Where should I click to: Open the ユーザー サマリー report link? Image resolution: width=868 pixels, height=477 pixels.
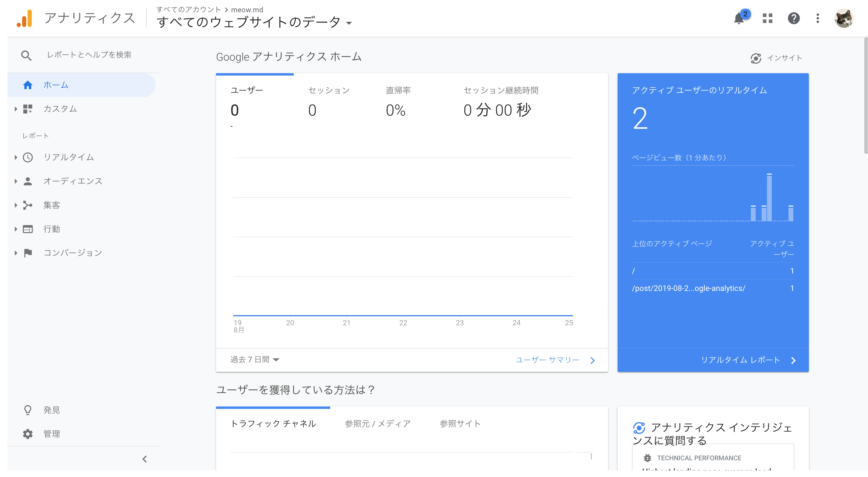coord(548,360)
